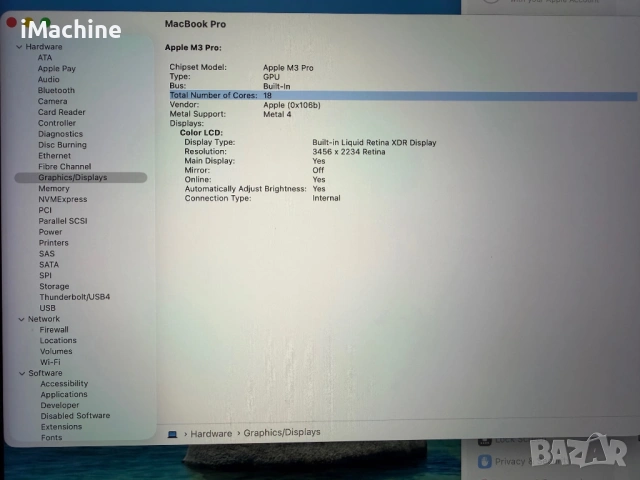Select NVMExpress in the sidebar
The image size is (640, 480).
click(63, 199)
